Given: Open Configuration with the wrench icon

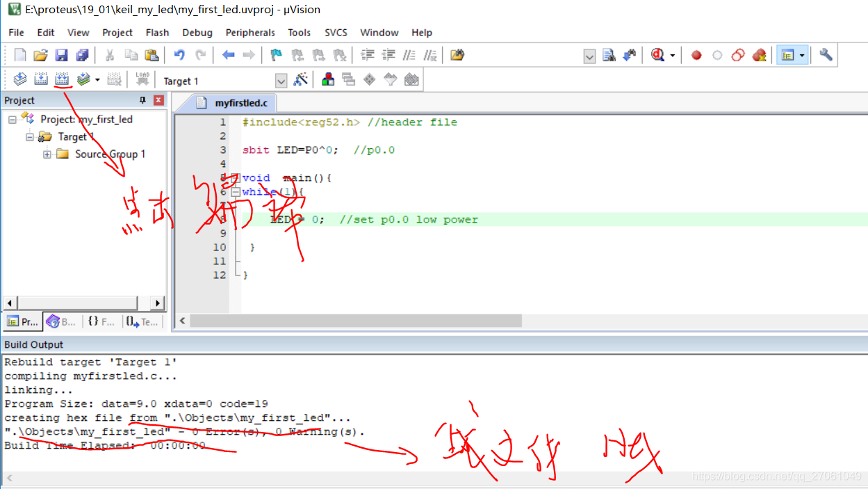Looking at the screenshot, I should coord(826,55).
